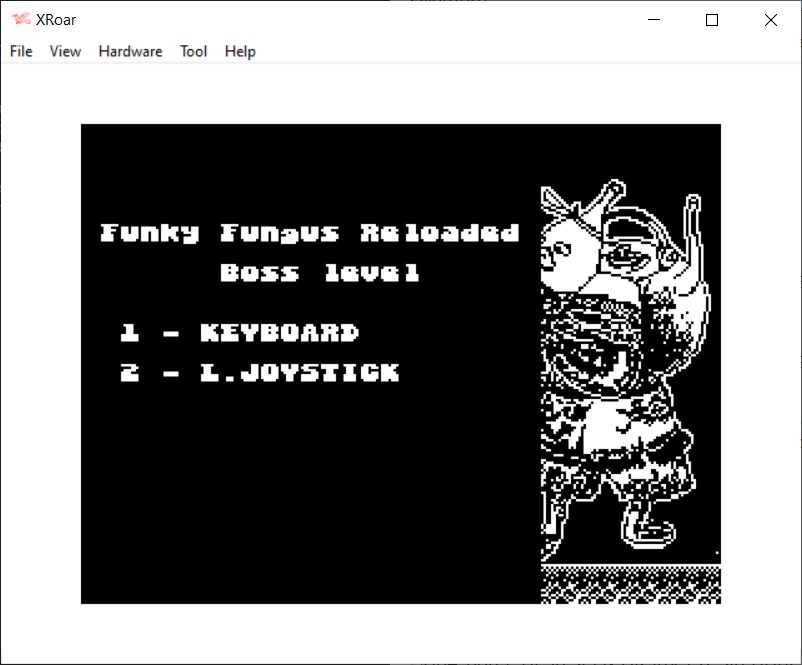Screen dimensions: 802x665
Task: Expand the Hardware menu
Action: [130, 51]
